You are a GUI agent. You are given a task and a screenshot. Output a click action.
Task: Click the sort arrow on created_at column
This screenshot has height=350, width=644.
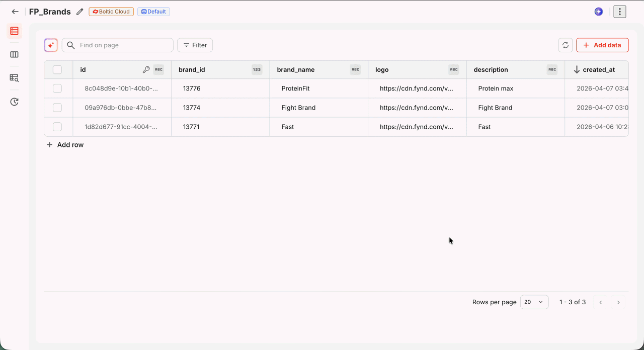coord(577,70)
